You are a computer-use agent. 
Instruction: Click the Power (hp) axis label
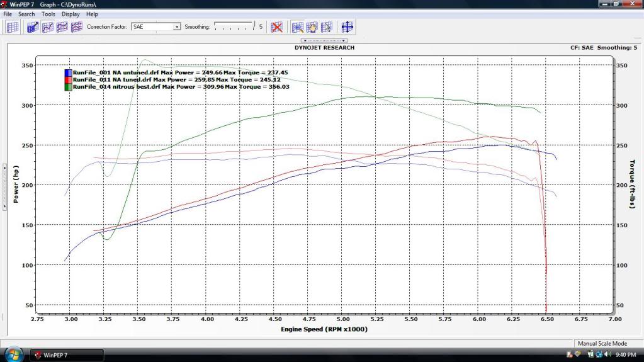click(16, 184)
